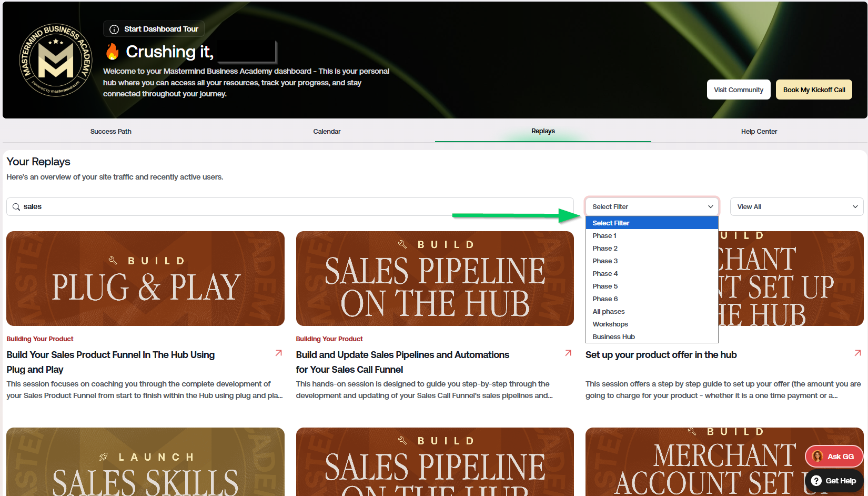The width and height of the screenshot is (868, 496).
Task: Open 'Build Your Sales Product Funnel' replay title
Action: (110, 362)
